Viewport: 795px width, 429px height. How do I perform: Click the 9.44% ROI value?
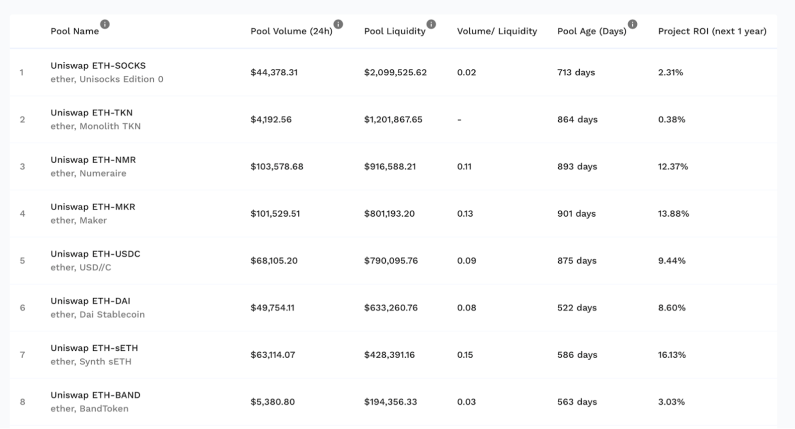tap(672, 261)
